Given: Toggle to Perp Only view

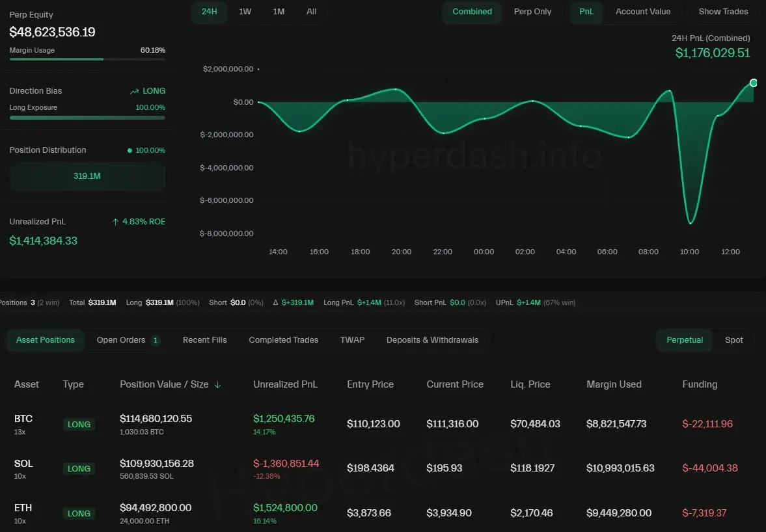Looking at the screenshot, I should (532, 12).
